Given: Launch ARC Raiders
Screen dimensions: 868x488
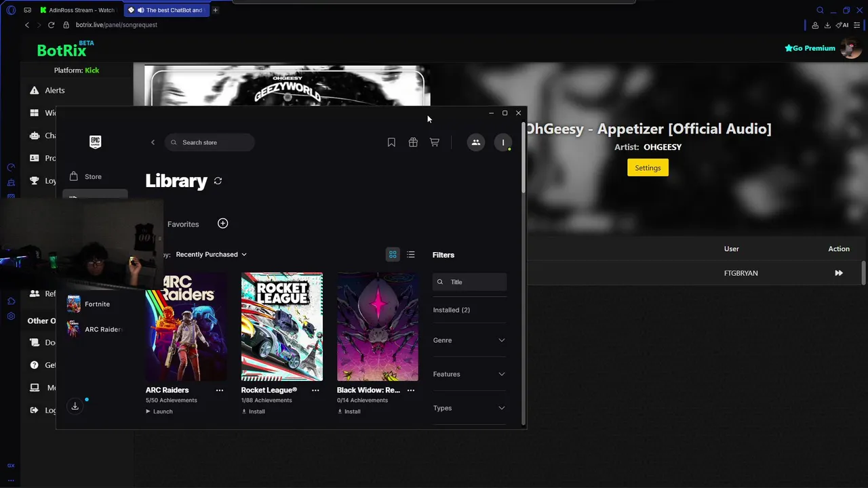Looking at the screenshot, I should 159,411.
